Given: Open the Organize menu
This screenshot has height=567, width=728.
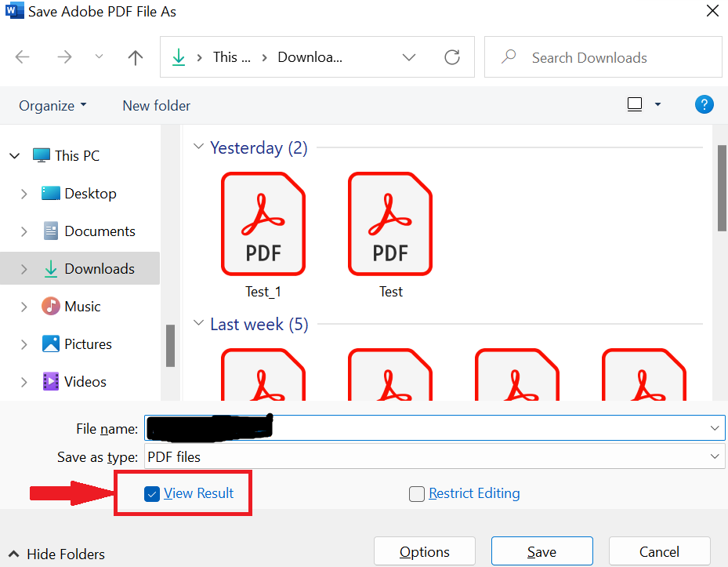Looking at the screenshot, I should tap(52, 105).
